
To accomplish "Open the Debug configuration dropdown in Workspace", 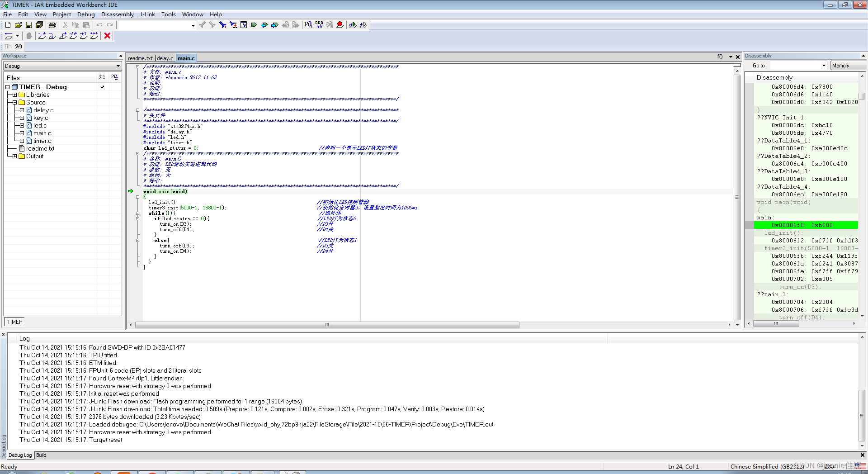I will tap(118, 66).
